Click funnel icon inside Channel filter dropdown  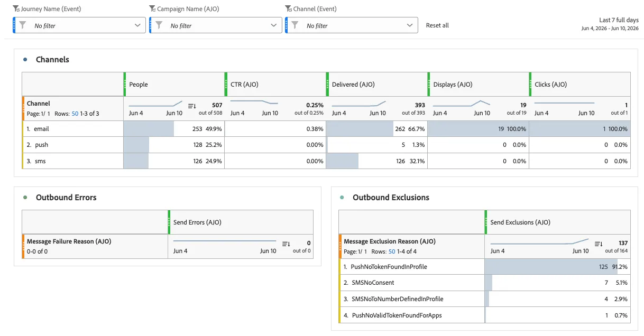(295, 25)
